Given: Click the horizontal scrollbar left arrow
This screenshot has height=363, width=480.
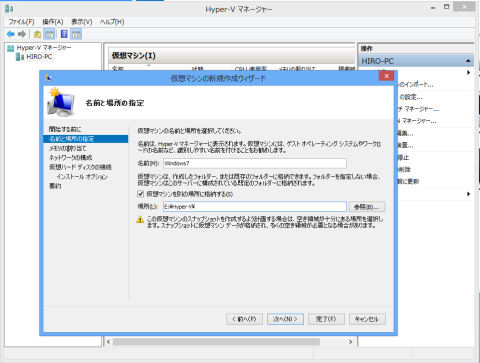Looking at the screenshot, I should point(108,342).
